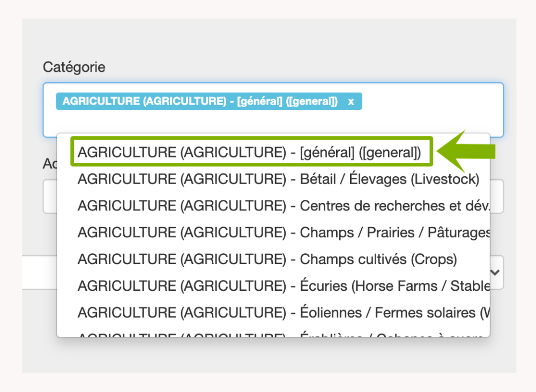Screen dimensions: 536x392
Task: Click the green arrow pointing at the option
Action: (x=466, y=152)
